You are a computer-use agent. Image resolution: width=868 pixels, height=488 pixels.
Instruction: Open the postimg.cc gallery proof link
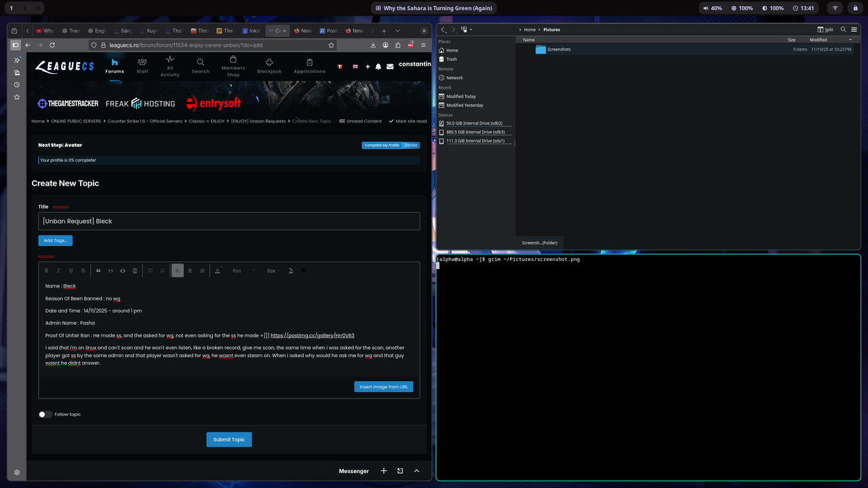[312, 335]
